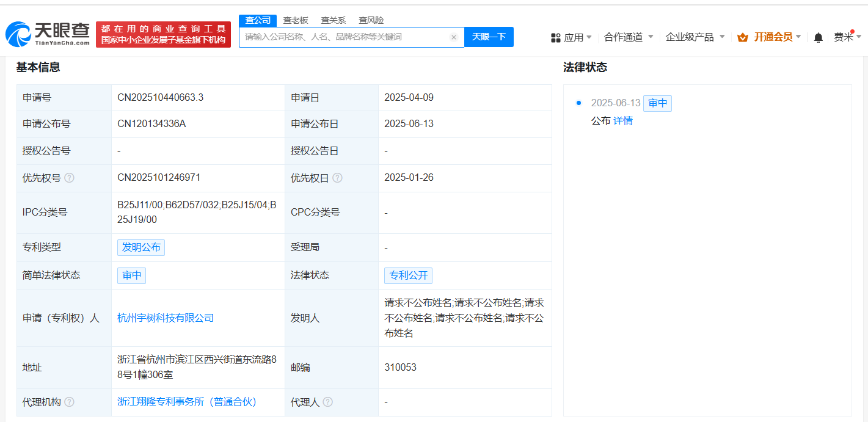Clear the search box with the X icon

pyautogui.click(x=454, y=37)
